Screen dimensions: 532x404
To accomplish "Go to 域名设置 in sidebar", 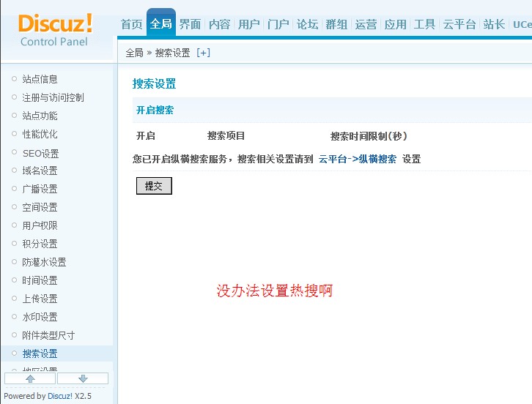I will (x=40, y=171).
